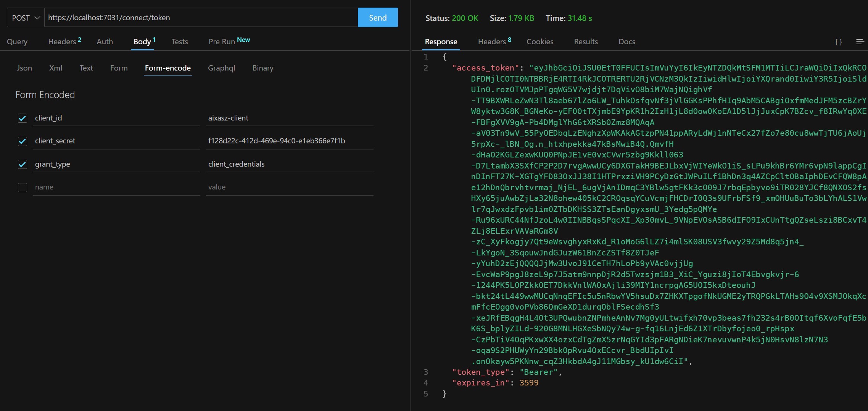Select the Form body type
The height and width of the screenshot is (411, 868).
tap(119, 68)
